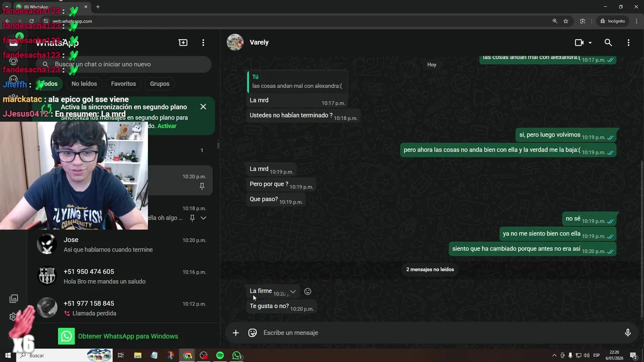Open the new browser tab button
The width and height of the screenshot is (644, 362).
point(98,7)
